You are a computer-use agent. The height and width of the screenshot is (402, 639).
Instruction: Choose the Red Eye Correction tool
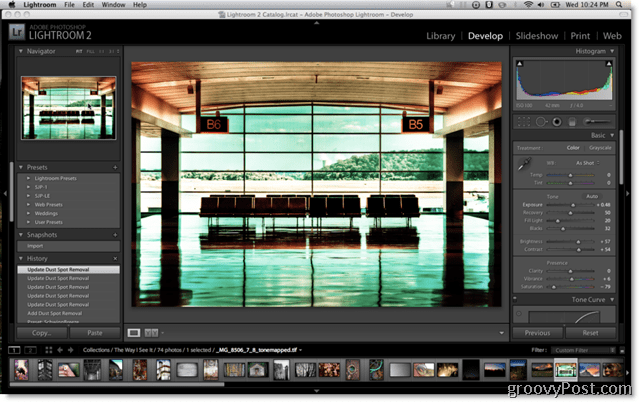[557, 121]
